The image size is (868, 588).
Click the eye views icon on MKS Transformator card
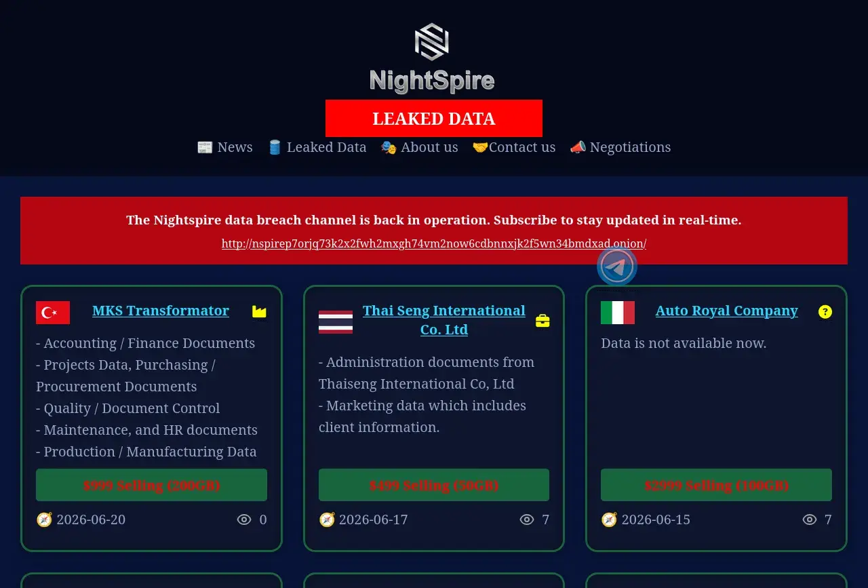pos(244,520)
